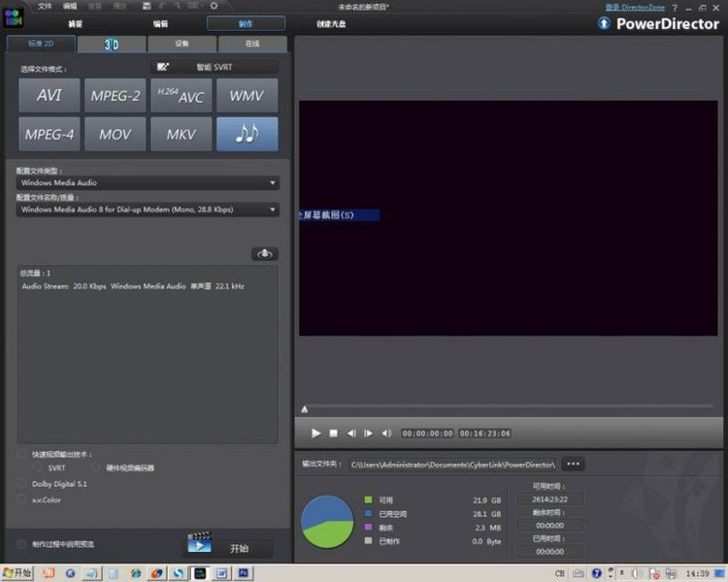Open the DirectorZone sign-in link
The image size is (728, 582).
[635, 7]
